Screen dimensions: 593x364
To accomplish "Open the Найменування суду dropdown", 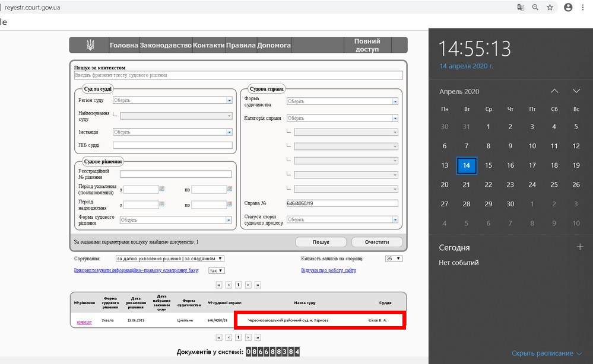I will coord(176,116).
